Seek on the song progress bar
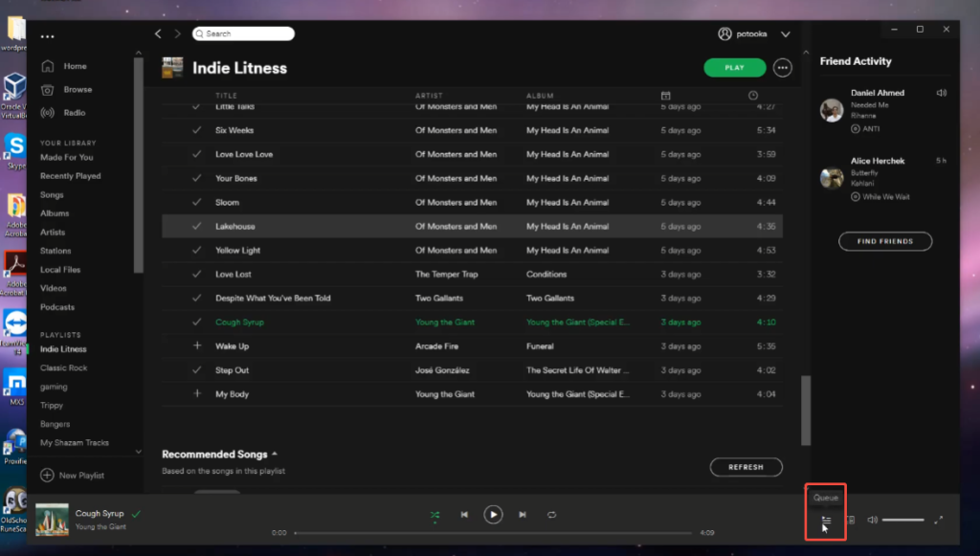 point(493,533)
